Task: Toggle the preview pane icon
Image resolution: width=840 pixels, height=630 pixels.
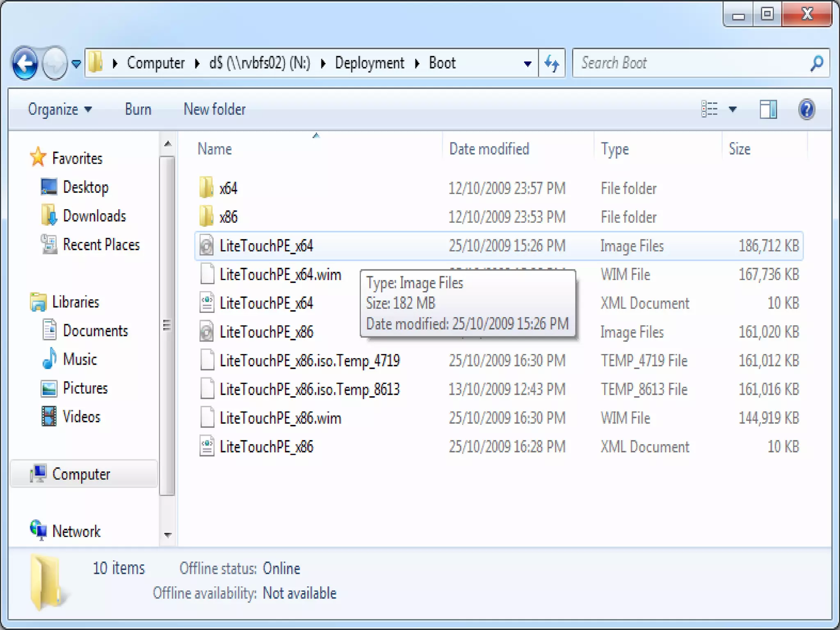Action: coord(768,110)
